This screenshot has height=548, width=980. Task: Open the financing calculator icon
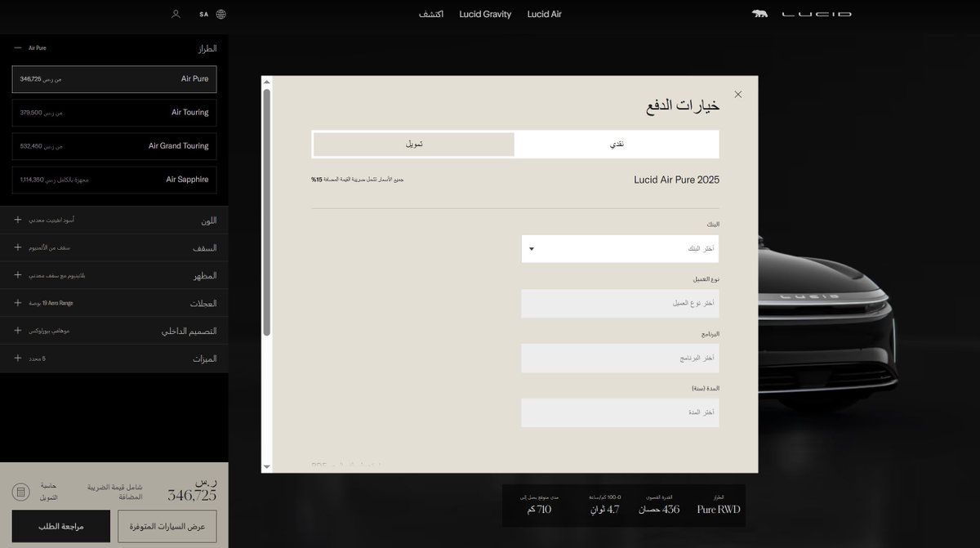[21, 492]
